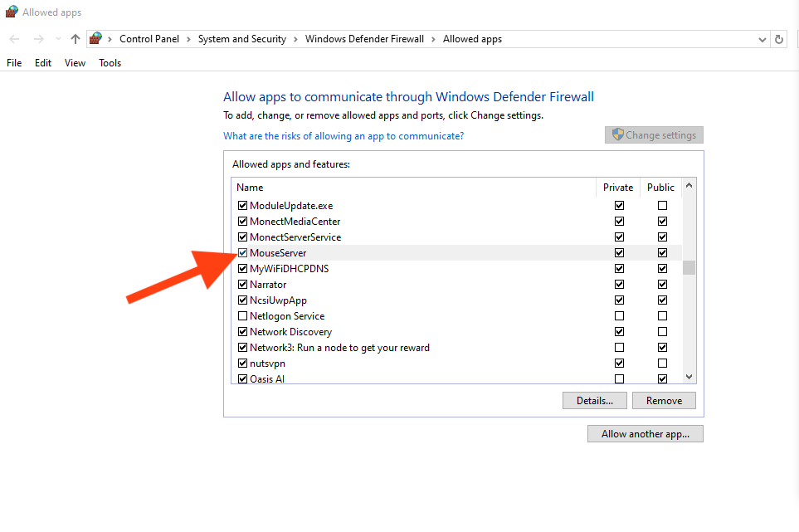Click the firewall icon in address bar
Image resolution: width=799 pixels, height=532 pixels.
(95, 39)
